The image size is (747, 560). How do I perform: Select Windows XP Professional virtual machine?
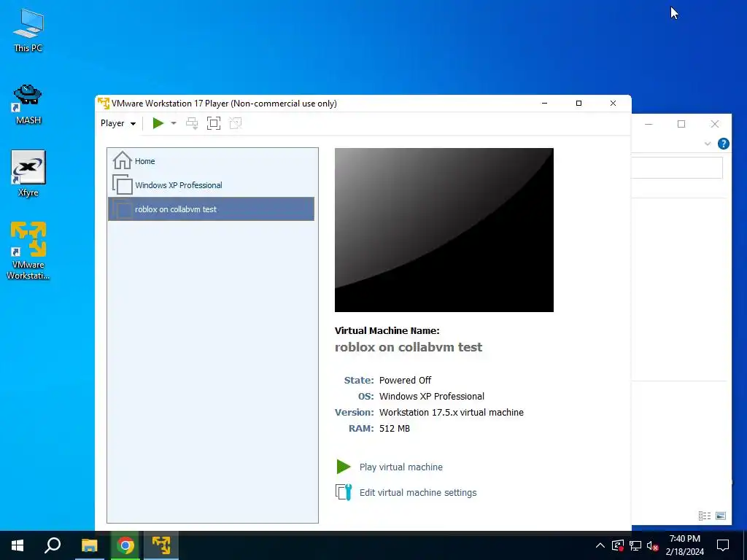coord(211,185)
